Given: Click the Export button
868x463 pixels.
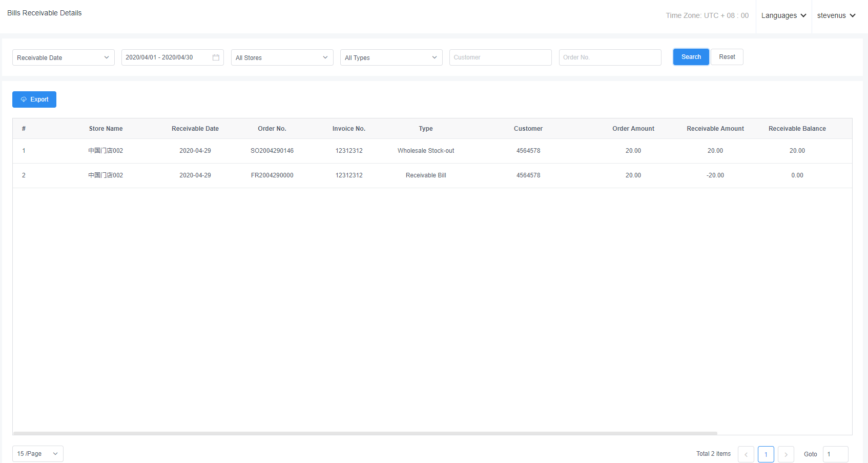Looking at the screenshot, I should (34, 99).
